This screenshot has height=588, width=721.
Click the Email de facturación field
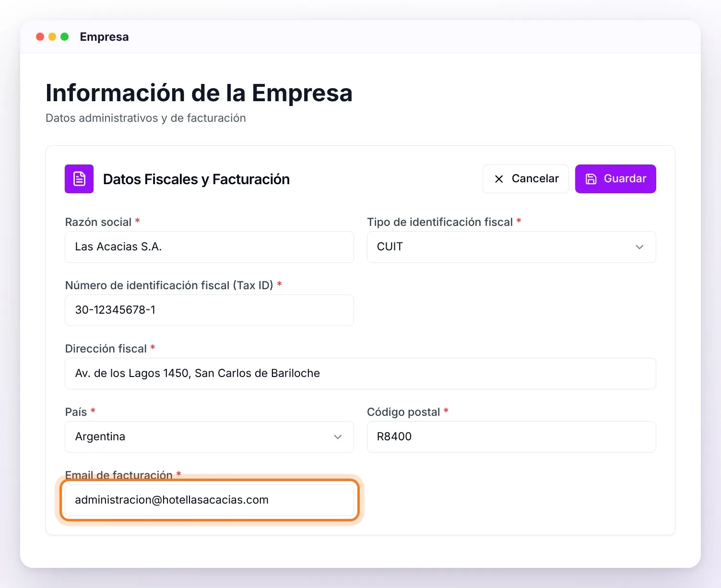click(x=209, y=500)
